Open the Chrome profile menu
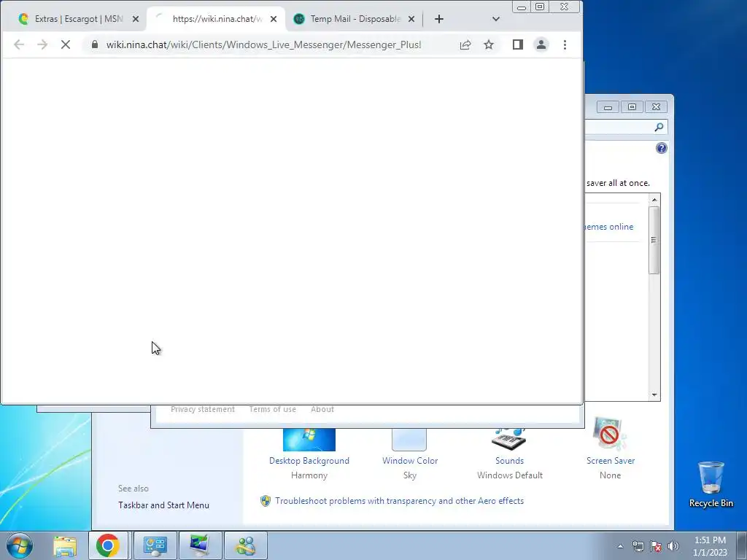This screenshot has height=560, width=747. coord(541,44)
